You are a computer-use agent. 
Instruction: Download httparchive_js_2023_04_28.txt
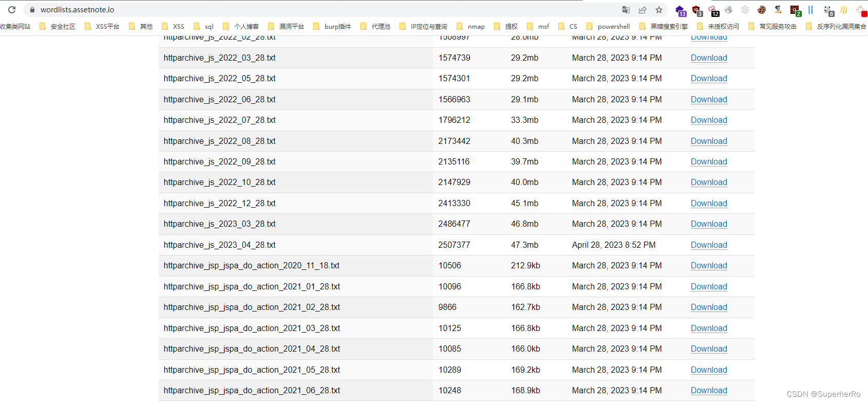pos(709,245)
